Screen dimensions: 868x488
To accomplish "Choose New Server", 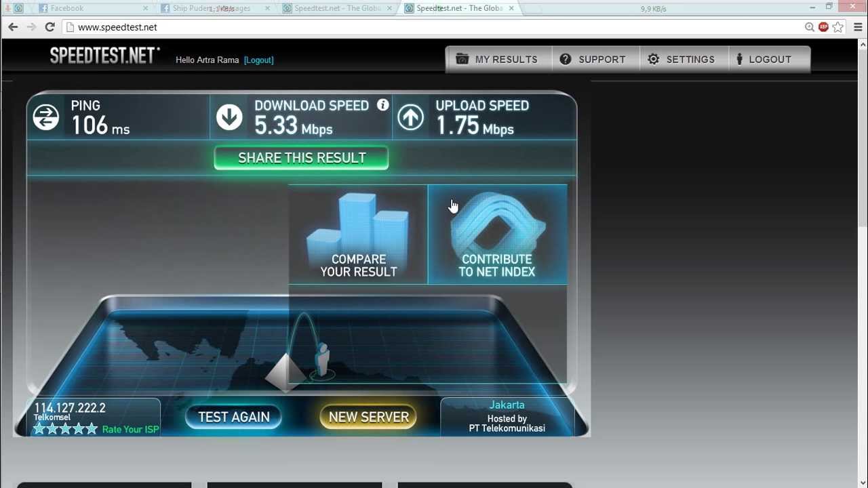I will tap(369, 417).
